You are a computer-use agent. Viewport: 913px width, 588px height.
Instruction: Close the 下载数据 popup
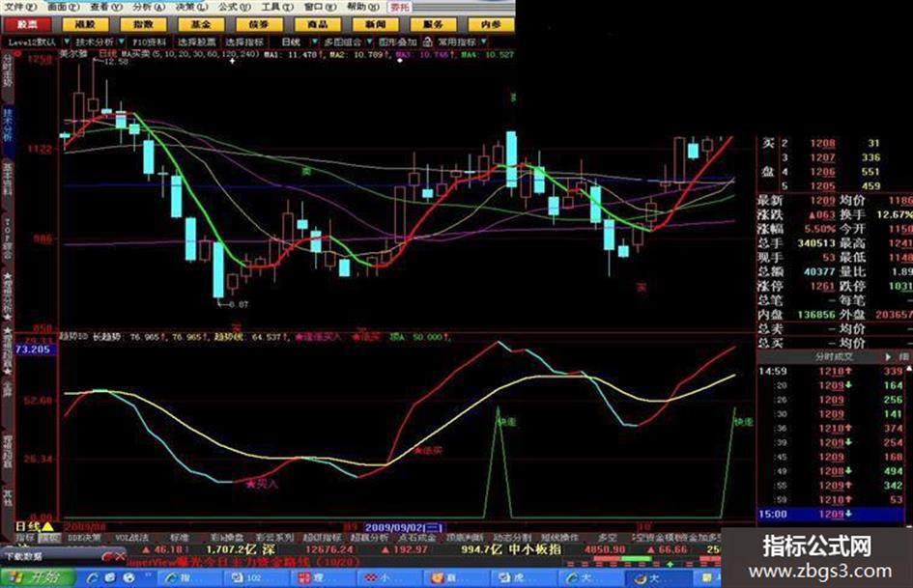point(120,556)
